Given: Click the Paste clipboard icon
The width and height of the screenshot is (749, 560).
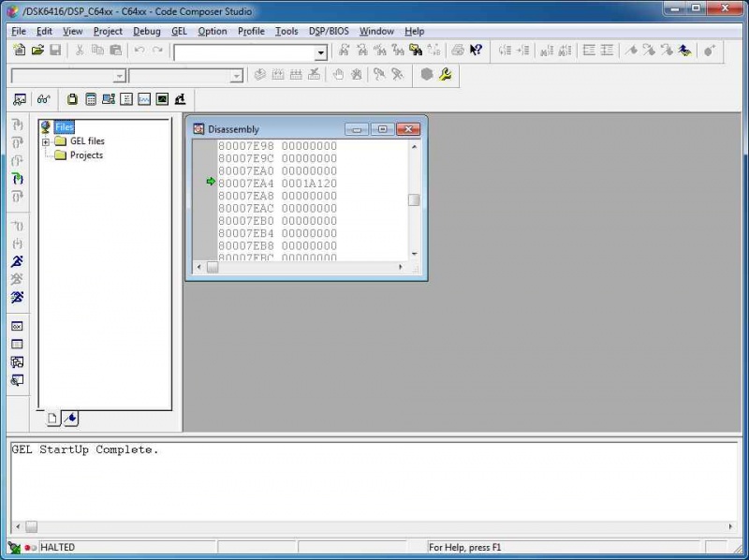Looking at the screenshot, I should pos(115,51).
